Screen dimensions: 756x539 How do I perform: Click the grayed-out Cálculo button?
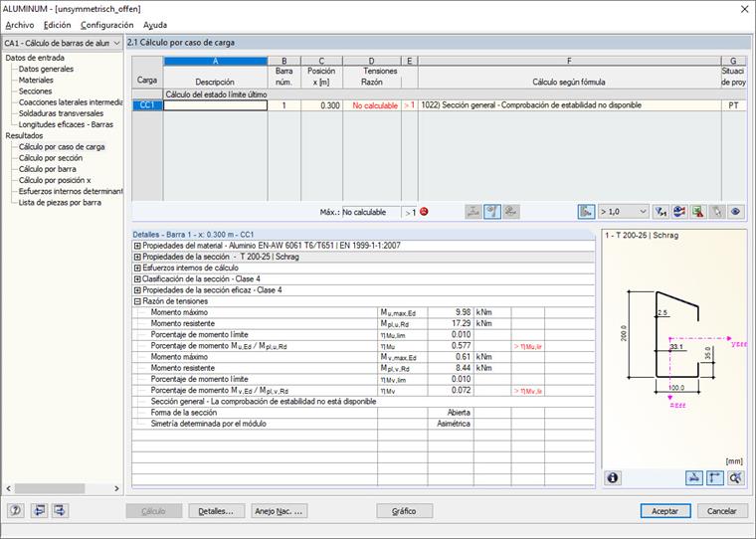154,511
